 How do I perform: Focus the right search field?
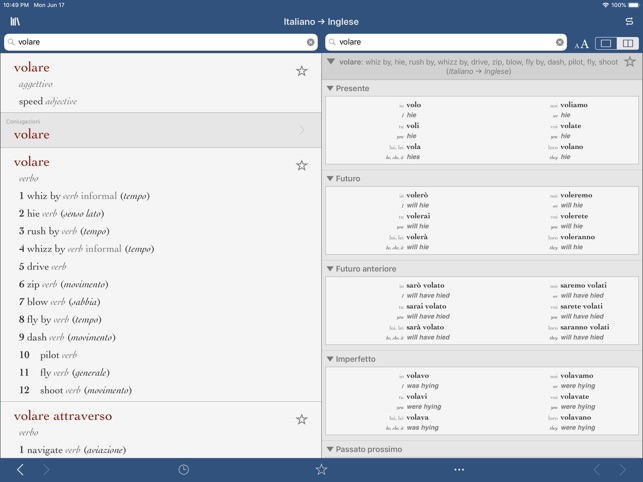pos(446,42)
